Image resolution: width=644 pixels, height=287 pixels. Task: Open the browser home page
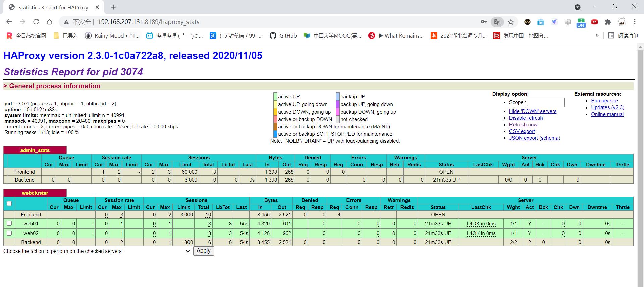coord(49,22)
